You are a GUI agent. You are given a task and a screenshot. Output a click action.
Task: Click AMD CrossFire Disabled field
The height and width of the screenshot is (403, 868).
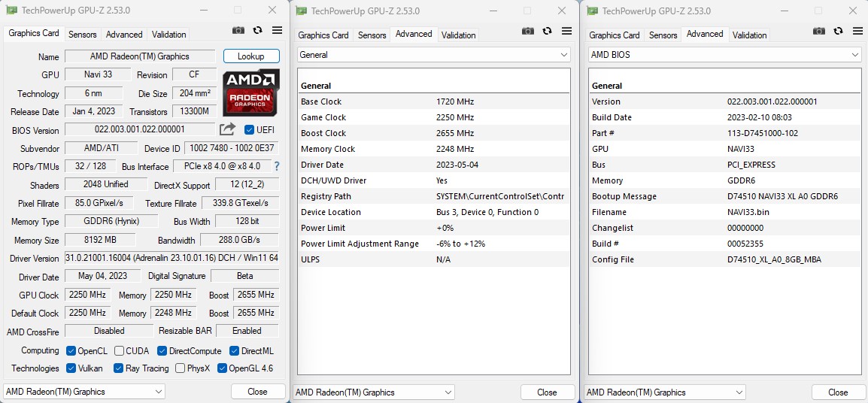point(109,331)
